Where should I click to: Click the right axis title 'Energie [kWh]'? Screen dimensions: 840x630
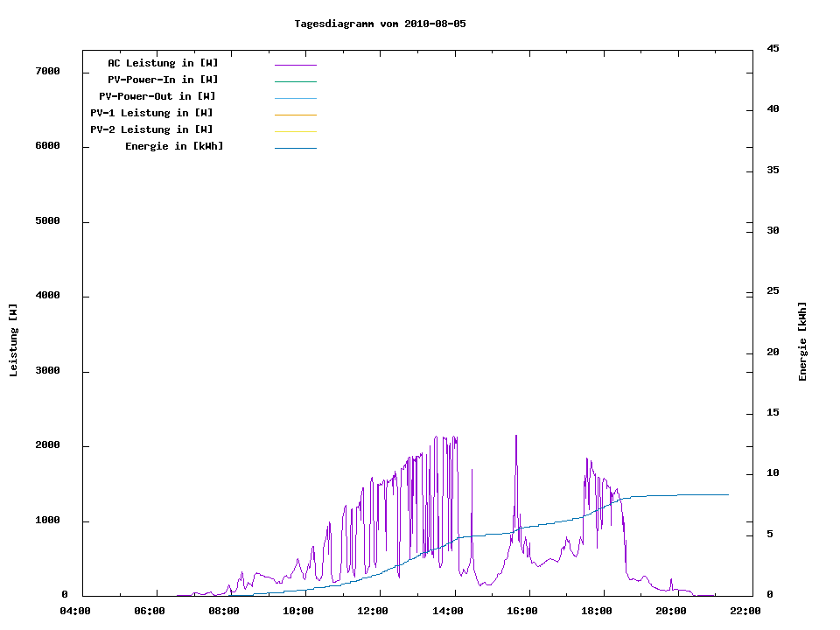802,341
